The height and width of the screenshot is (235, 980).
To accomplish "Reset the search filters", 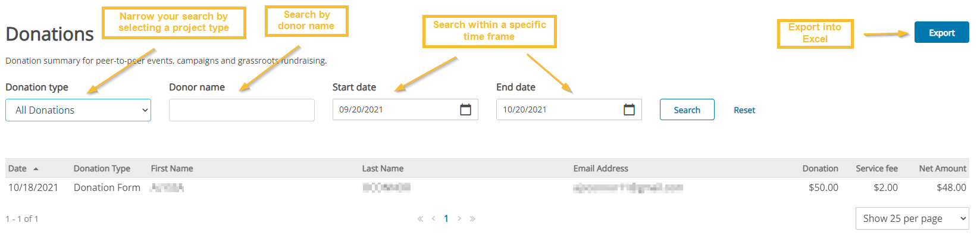I will pos(744,110).
